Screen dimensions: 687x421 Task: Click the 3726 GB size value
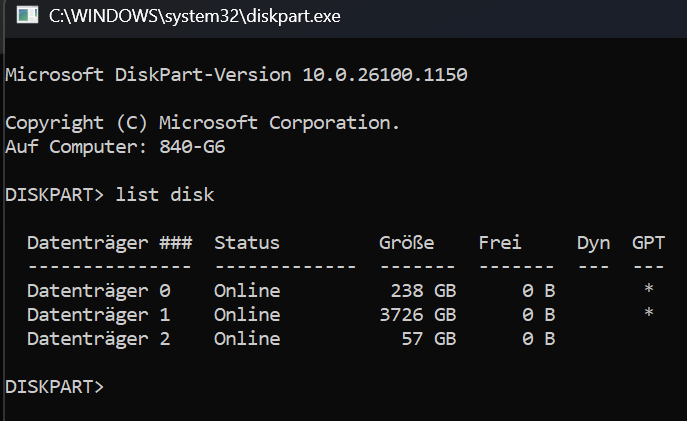click(418, 315)
